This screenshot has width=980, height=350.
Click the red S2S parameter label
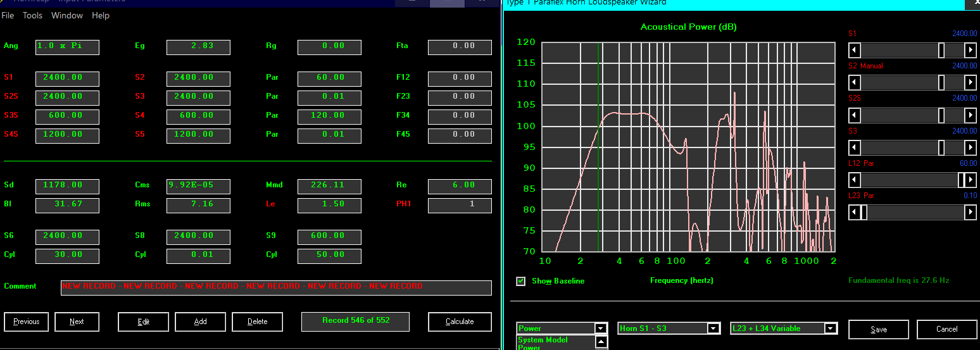click(11, 96)
